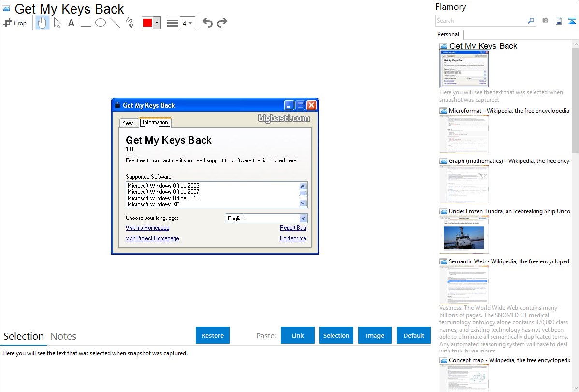
Task: Open the Get My Keys Back thumbnail
Action: click(x=464, y=69)
